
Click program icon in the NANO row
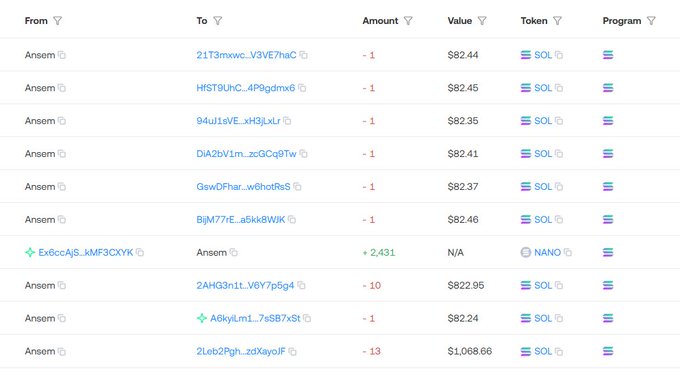(x=608, y=252)
